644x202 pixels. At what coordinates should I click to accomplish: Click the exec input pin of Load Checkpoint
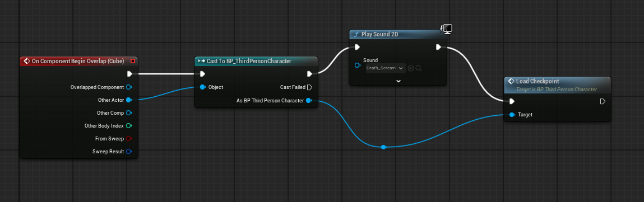click(512, 102)
